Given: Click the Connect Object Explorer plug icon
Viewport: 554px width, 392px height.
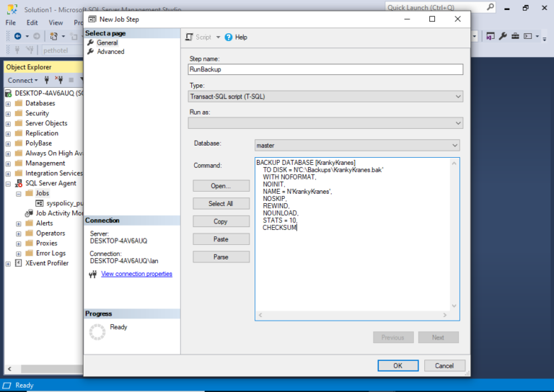Looking at the screenshot, I should click(x=47, y=80).
